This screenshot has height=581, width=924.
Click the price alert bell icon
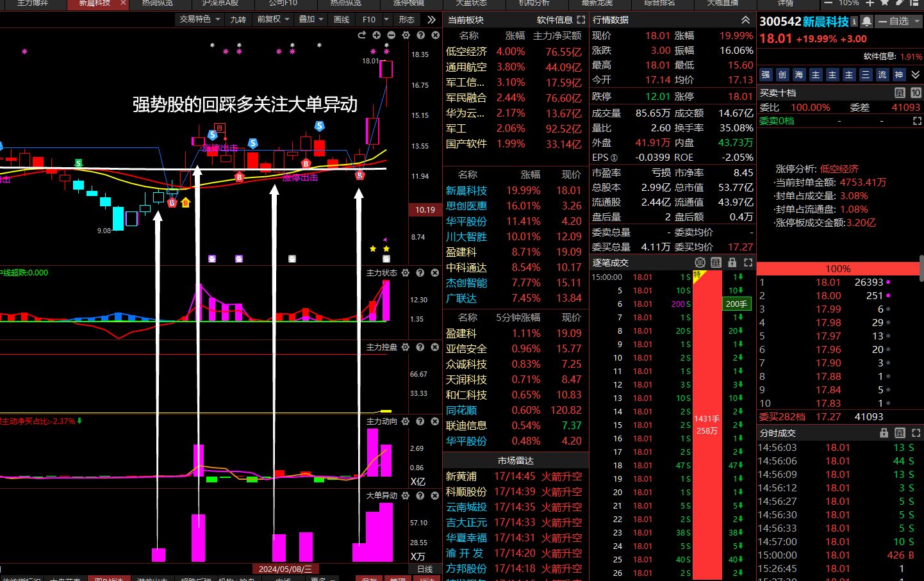pyautogui.click(x=866, y=21)
